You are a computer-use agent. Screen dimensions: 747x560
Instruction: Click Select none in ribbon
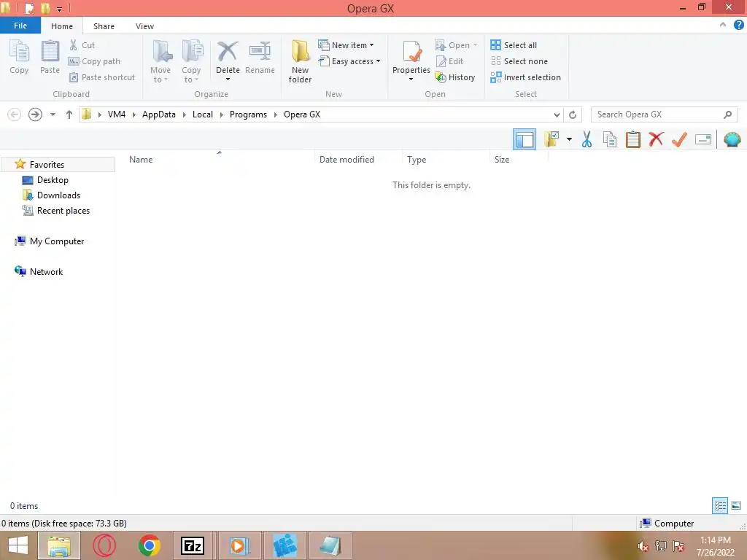click(519, 61)
